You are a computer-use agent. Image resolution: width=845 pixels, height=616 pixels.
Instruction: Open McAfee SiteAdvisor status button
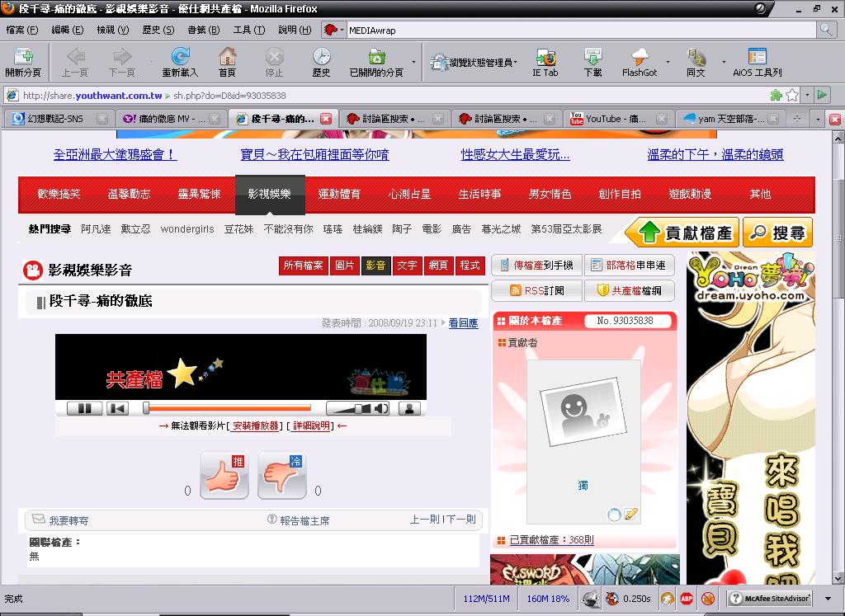769,598
